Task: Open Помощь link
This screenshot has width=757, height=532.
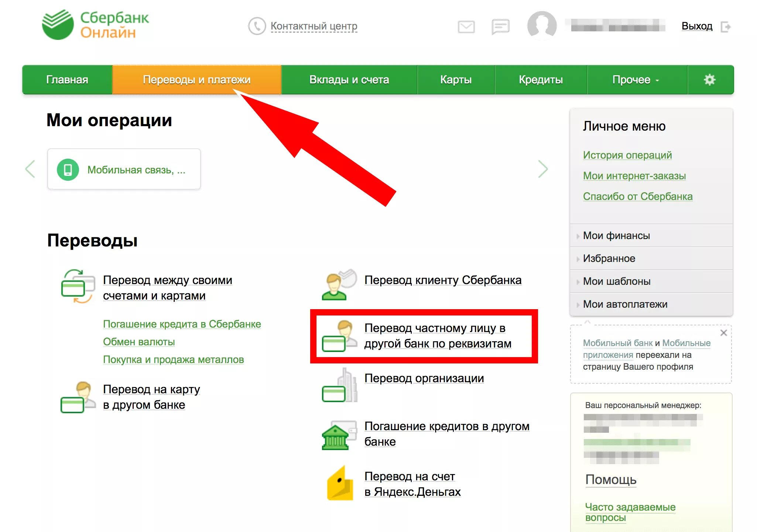Action: [x=611, y=480]
